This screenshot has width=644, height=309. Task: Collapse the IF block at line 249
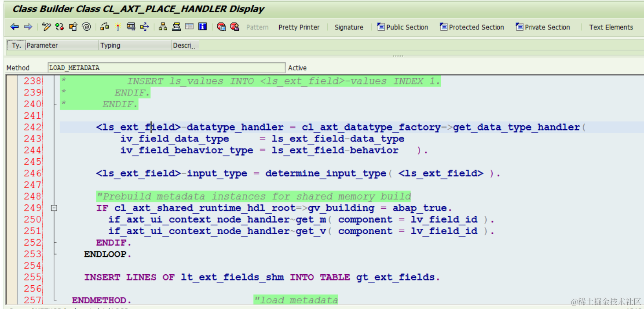pos(54,208)
